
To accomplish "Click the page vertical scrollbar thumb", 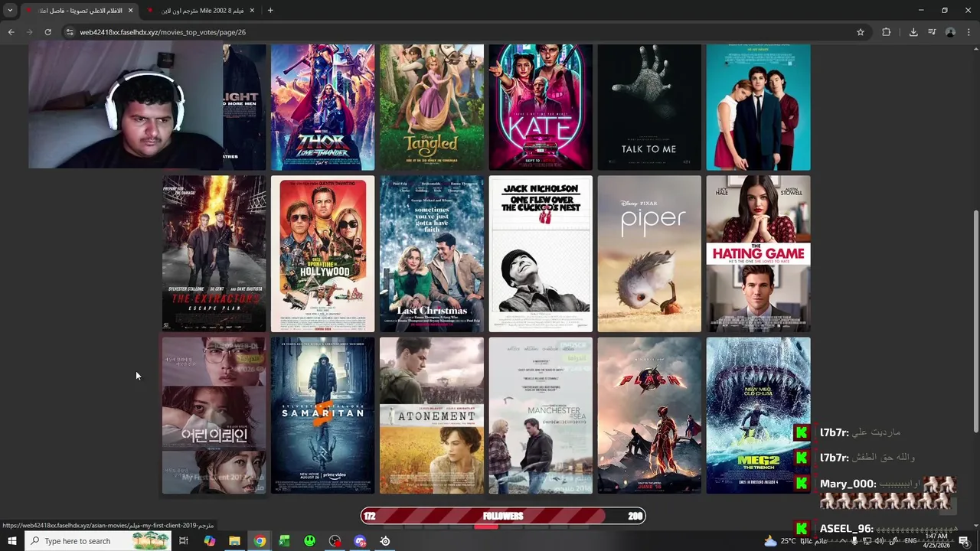I will pyautogui.click(x=975, y=321).
